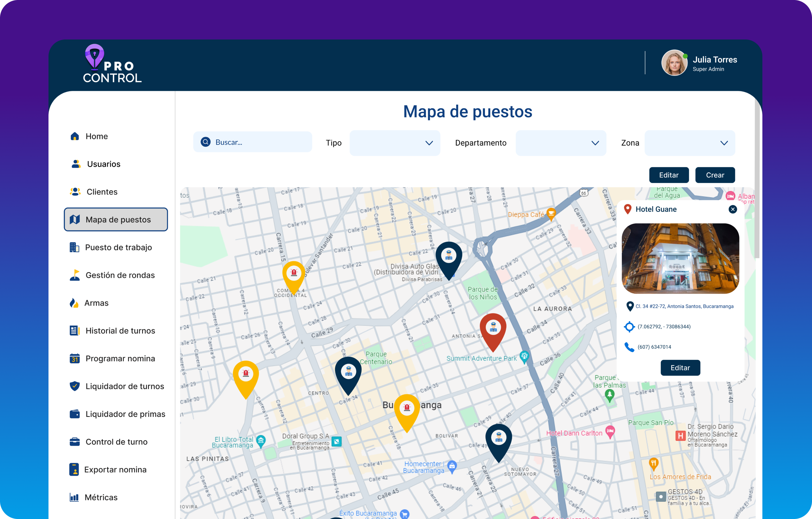Click the Parque las Palmas tree marker

click(x=609, y=395)
